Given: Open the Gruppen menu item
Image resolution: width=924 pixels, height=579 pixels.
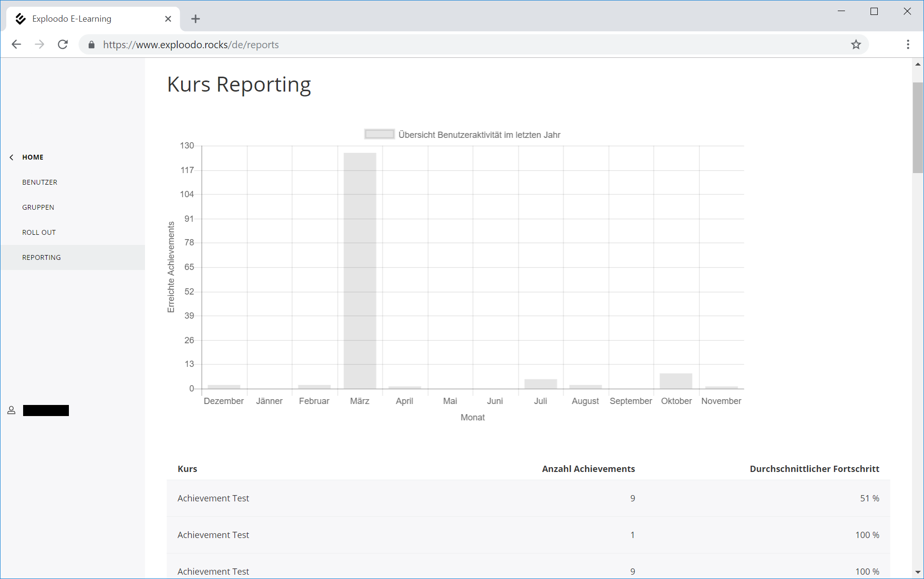Looking at the screenshot, I should 38,207.
